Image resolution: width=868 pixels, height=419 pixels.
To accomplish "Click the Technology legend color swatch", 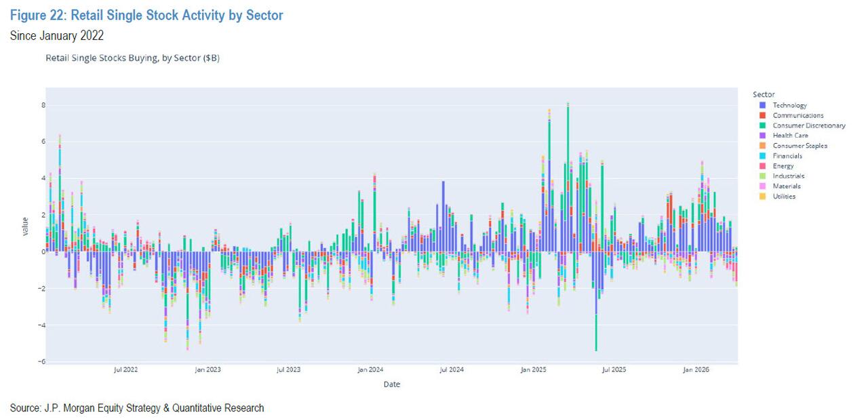I will 762,105.
